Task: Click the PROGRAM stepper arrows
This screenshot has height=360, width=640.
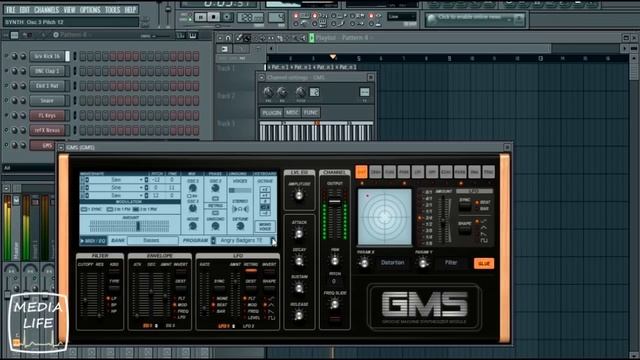Action: pyautogui.click(x=213, y=240)
